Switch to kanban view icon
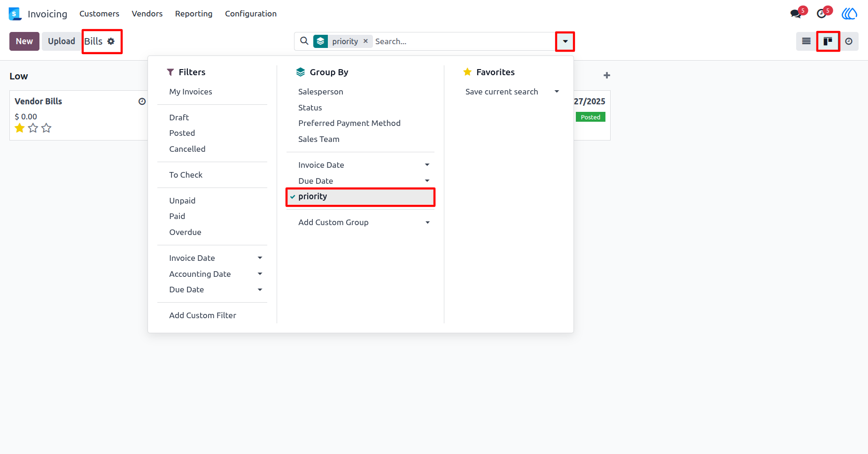The image size is (868, 454). point(828,41)
